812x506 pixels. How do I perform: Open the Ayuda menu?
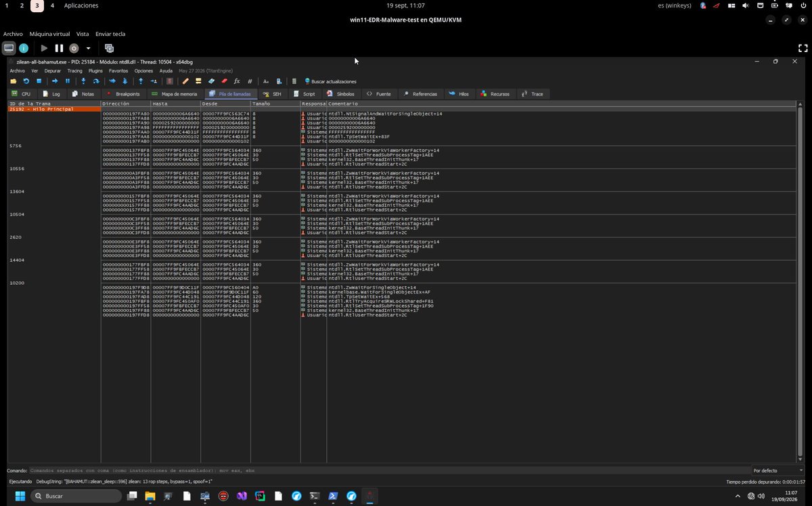(x=166, y=70)
